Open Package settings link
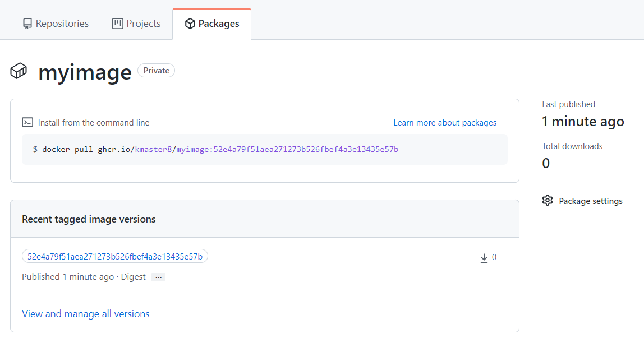The image size is (644, 338). (591, 201)
